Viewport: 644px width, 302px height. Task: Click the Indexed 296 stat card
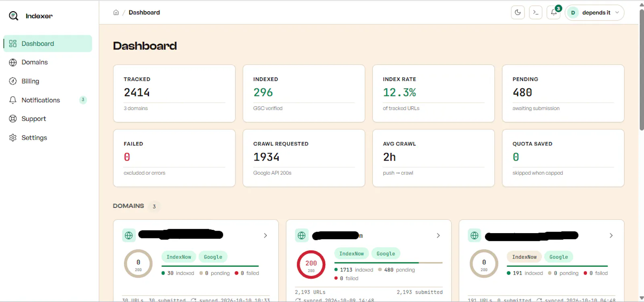(x=304, y=93)
